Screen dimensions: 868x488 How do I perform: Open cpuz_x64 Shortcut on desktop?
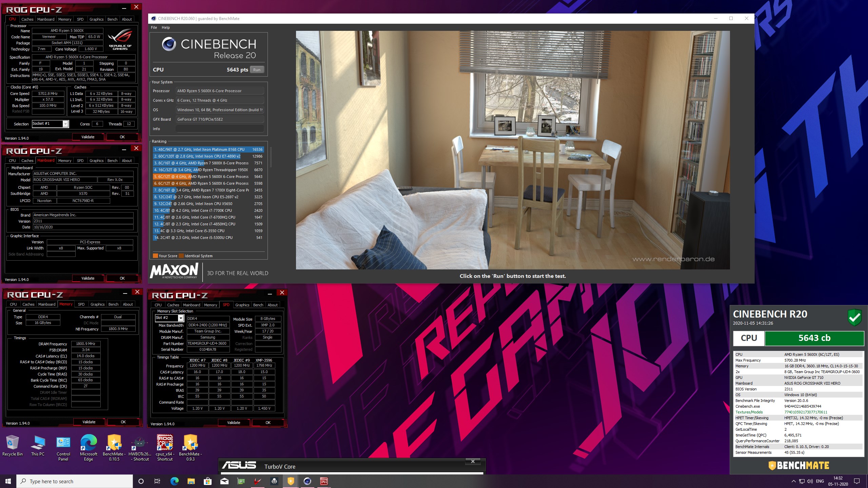pyautogui.click(x=165, y=448)
